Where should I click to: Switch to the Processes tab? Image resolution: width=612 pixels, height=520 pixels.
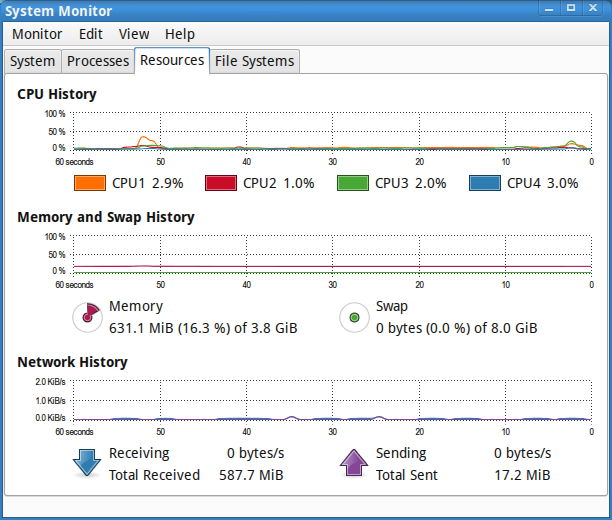(98, 61)
